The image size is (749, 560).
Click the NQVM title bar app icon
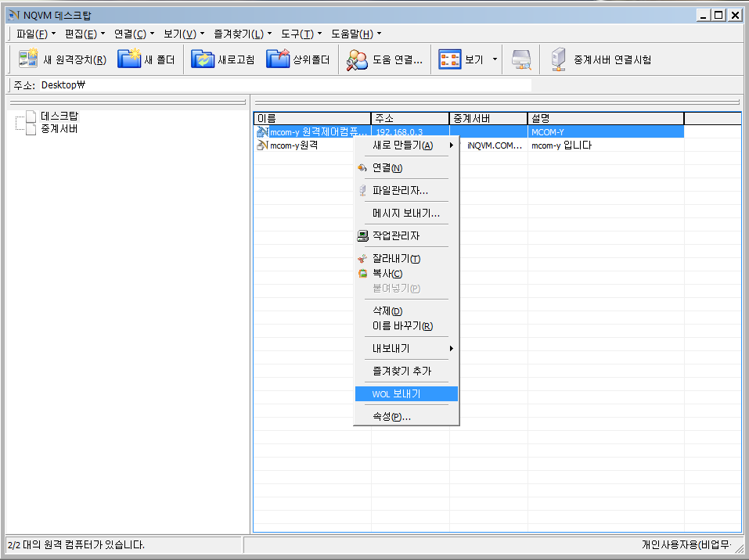click(x=13, y=16)
